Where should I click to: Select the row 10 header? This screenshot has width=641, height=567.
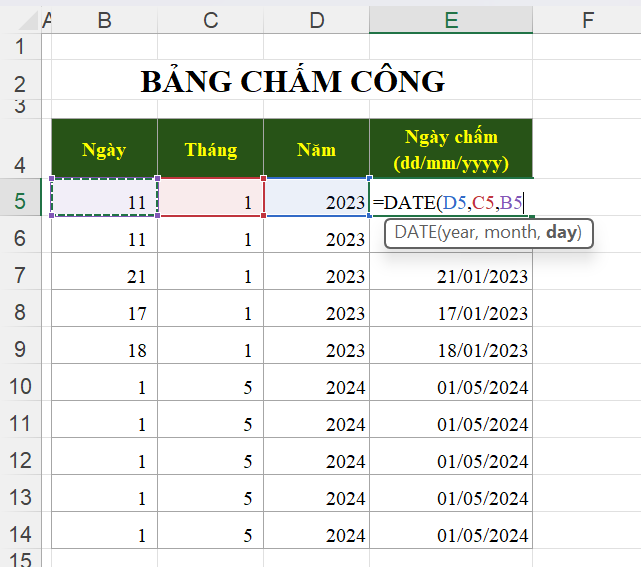20,387
